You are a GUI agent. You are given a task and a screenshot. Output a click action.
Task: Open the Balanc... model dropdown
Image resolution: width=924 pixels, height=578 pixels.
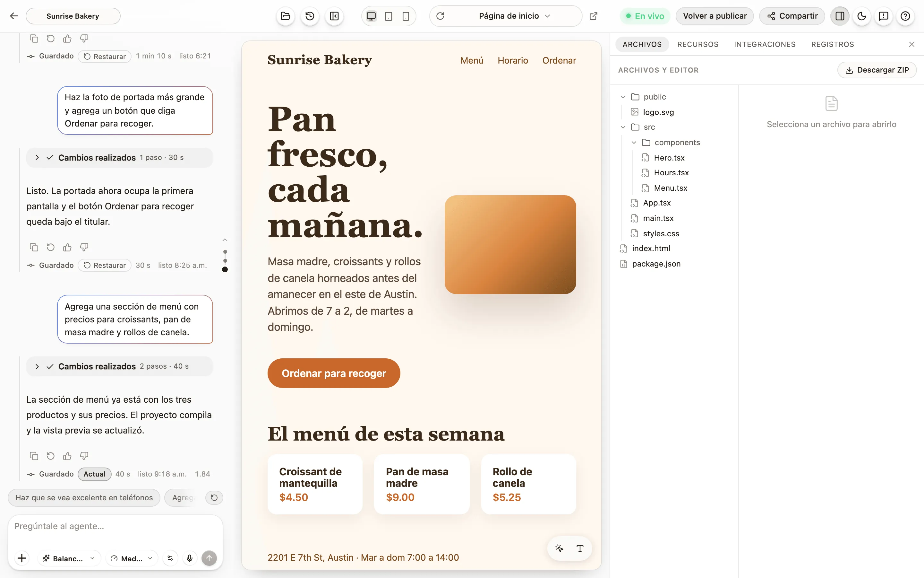(x=69, y=558)
